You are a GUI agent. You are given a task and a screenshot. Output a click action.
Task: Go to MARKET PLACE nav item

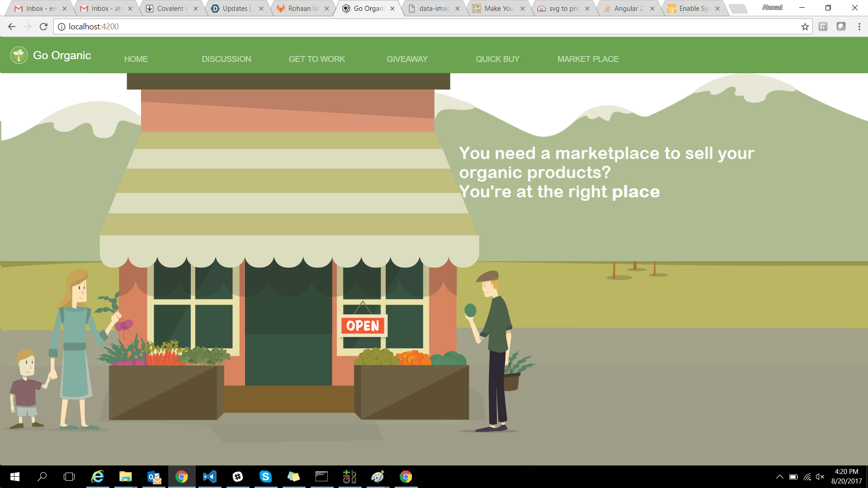tap(588, 59)
